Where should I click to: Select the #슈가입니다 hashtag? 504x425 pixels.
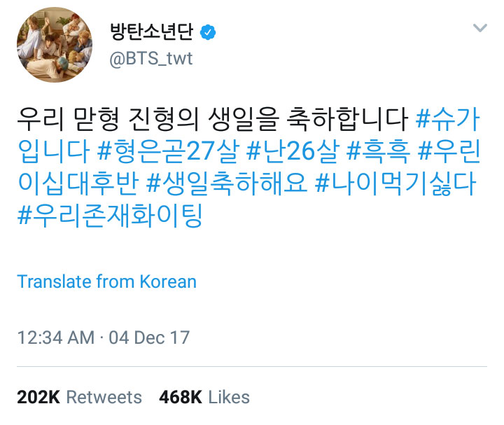pos(448,119)
